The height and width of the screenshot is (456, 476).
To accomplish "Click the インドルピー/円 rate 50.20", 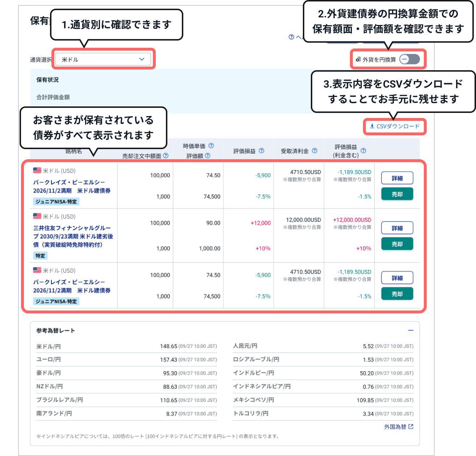I will tap(367, 373).
